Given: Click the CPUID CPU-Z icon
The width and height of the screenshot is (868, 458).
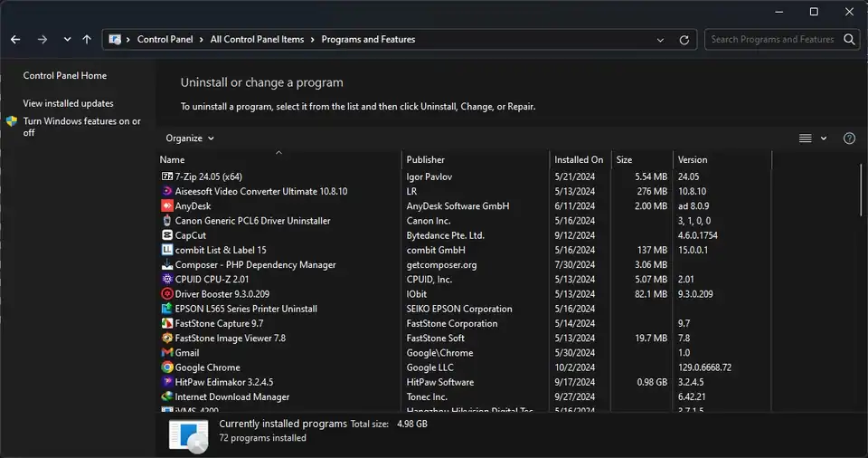Looking at the screenshot, I should (x=166, y=279).
